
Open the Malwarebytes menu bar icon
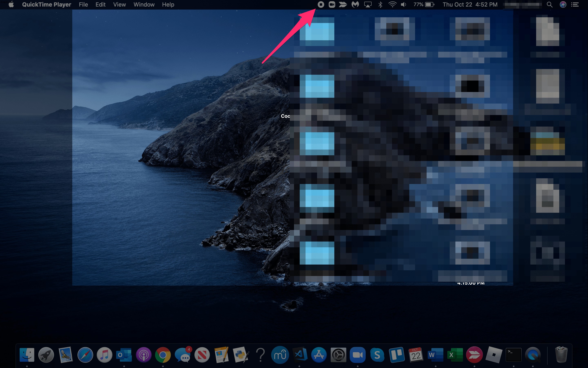tap(355, 4)
